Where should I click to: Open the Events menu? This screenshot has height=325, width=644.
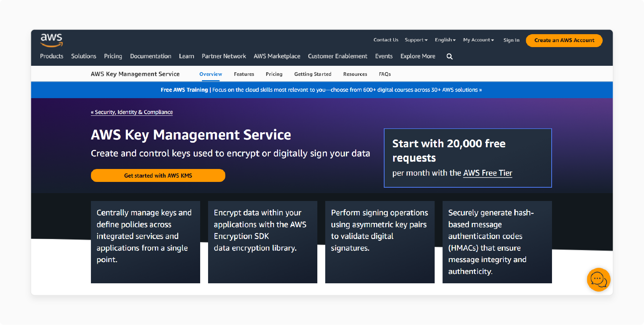point(384,56)
